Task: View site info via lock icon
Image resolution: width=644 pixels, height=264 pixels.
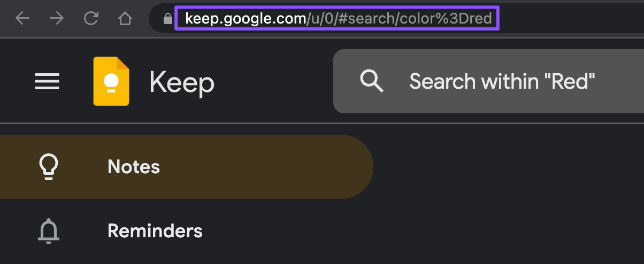Action: [167, 19]
